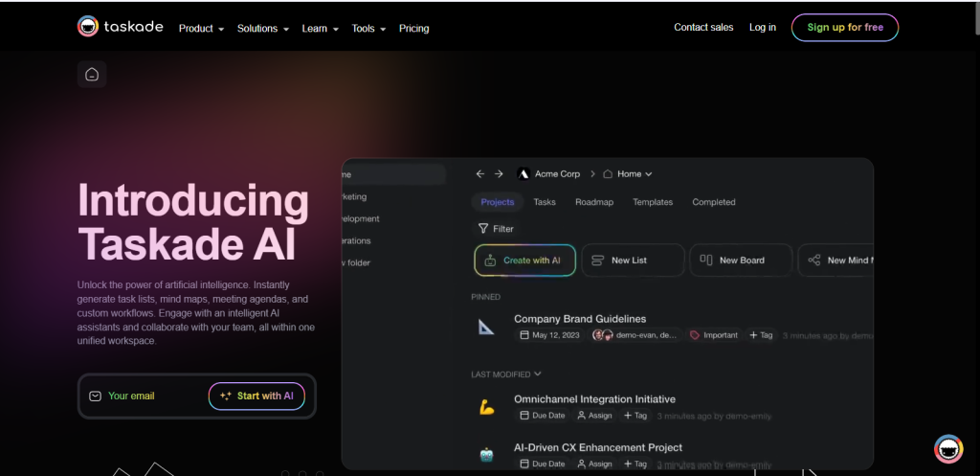Open the Tools dropdown menu

coord(368,28)
